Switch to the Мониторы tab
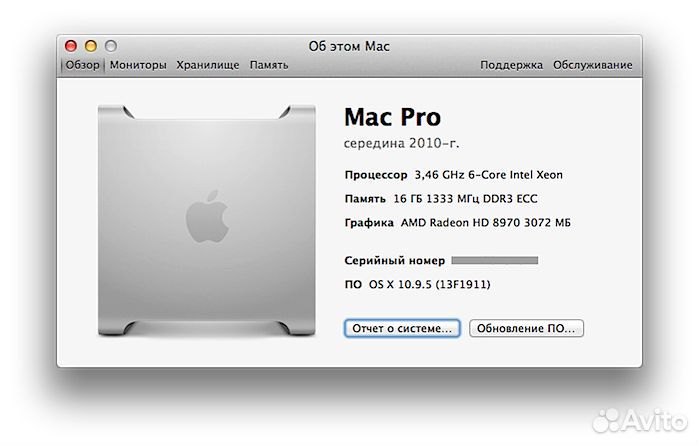699x446 pixels. coord(138,65)
